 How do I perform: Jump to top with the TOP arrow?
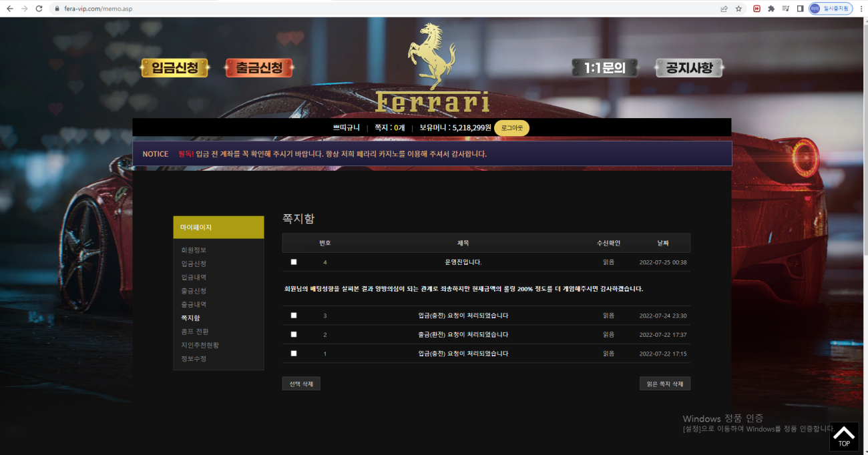coord(844,436)
